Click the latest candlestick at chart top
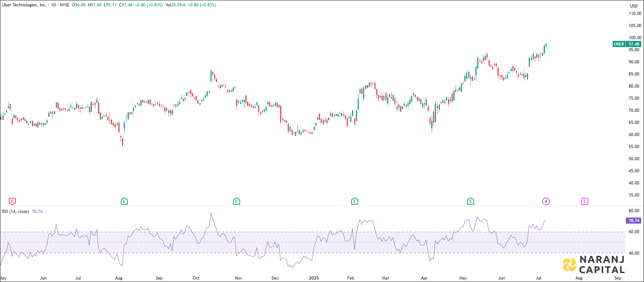Screen dimensions: 644x282 [x=546, y=46]
